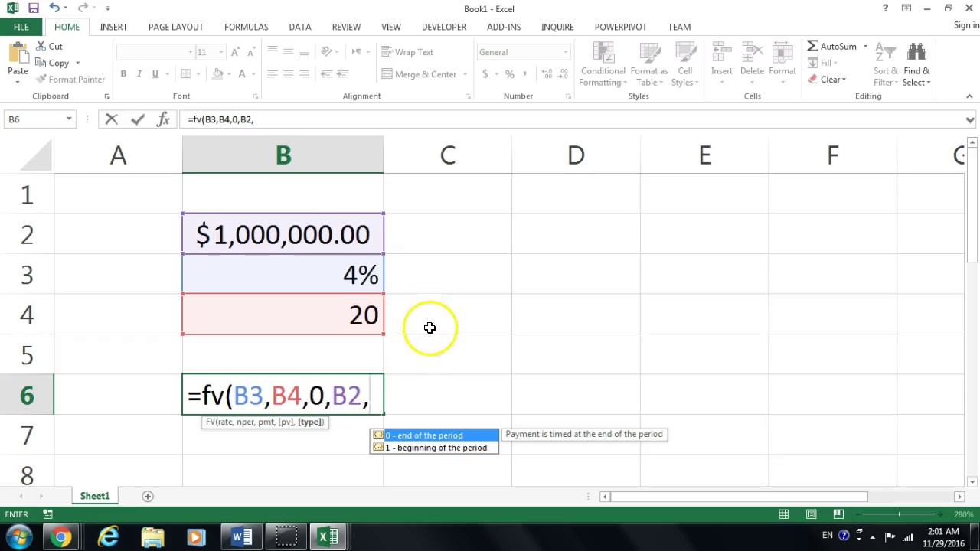
Task: Choose '1 - beginning of the period' option
Action: tap(434, 448)
